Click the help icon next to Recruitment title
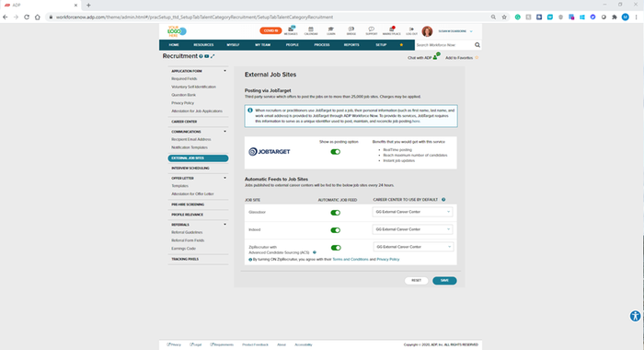Viewport: 644px width, 350px height. pos(201,56)
